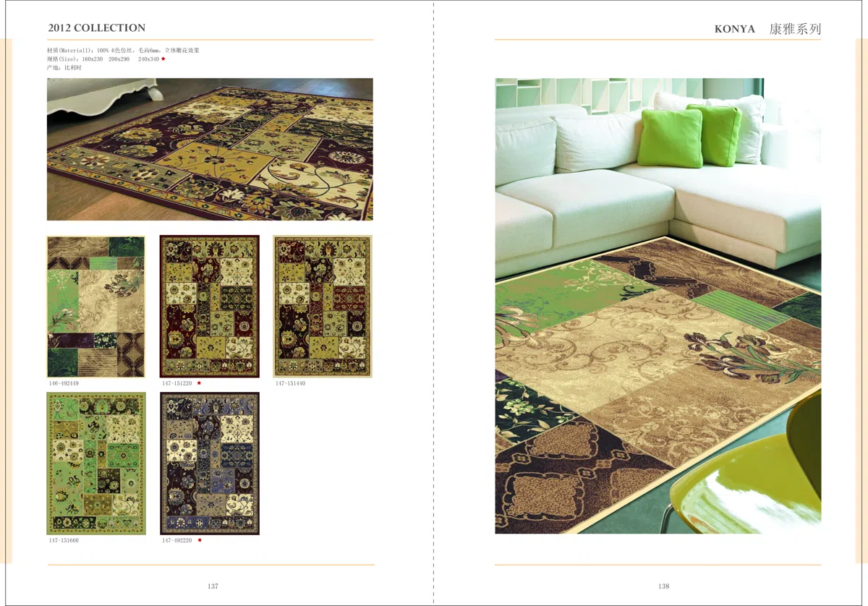Click the product code "147-492220"
The height and width of the screenshot is (606, 868).
pos(177,540)
